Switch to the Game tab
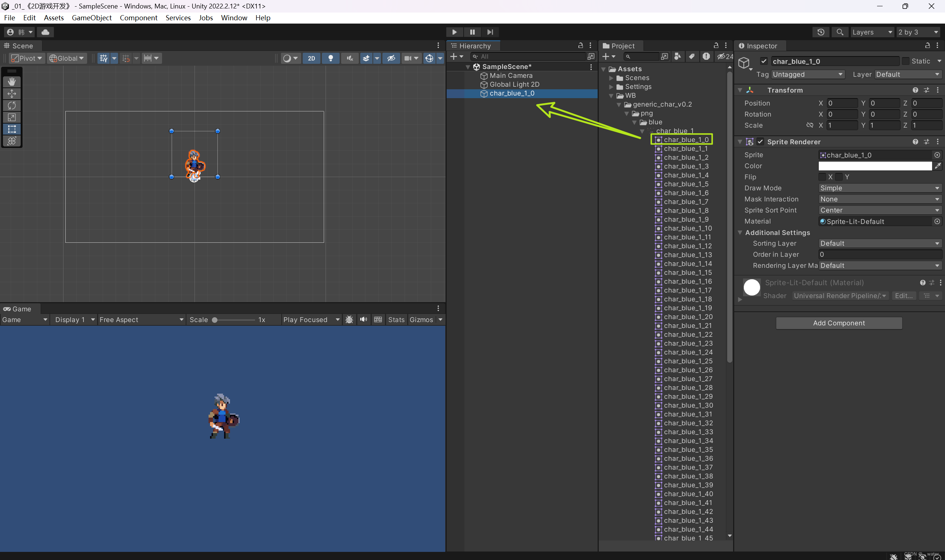945x560 pixels. [21, 309]
